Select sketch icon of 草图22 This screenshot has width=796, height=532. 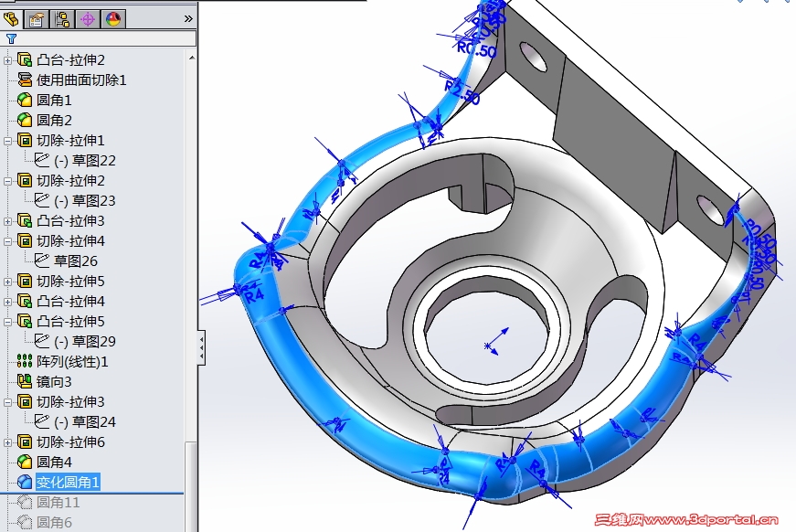click(42, 160)
